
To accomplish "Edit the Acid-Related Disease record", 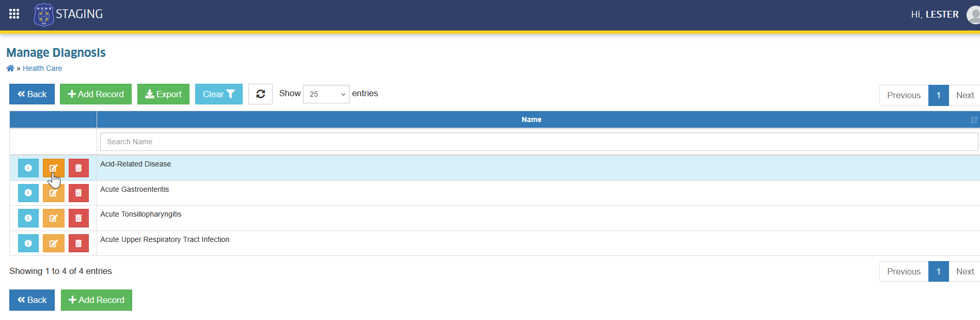I will pyautogui.click(x=54, y=168).
